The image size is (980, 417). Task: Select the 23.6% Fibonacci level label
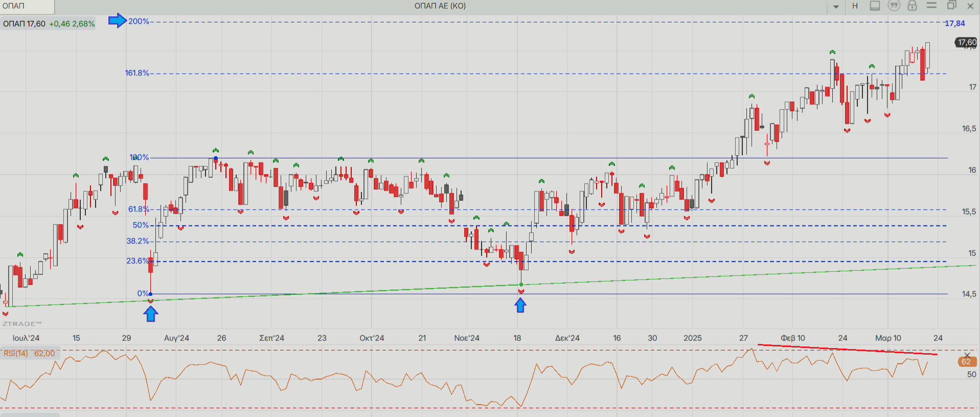(x=138, y=261)
